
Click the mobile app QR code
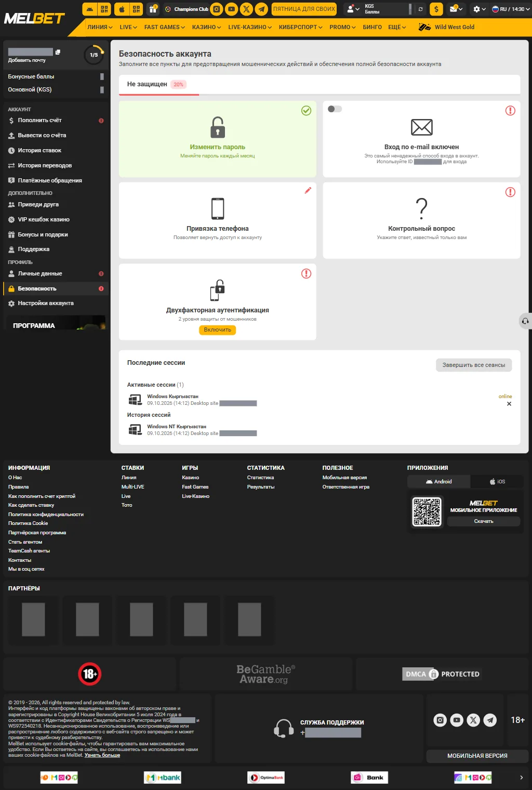click(x=427, y=512)
